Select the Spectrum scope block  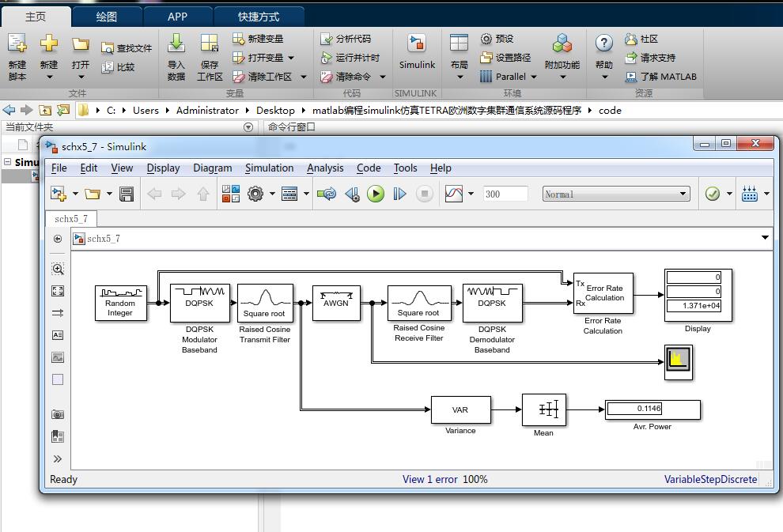[x=678, y=362]
